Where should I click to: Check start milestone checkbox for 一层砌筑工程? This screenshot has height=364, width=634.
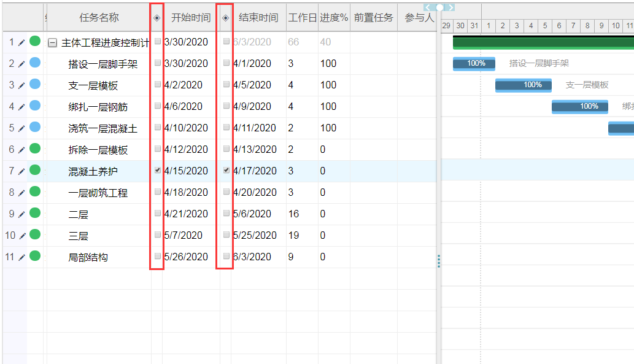158,192
